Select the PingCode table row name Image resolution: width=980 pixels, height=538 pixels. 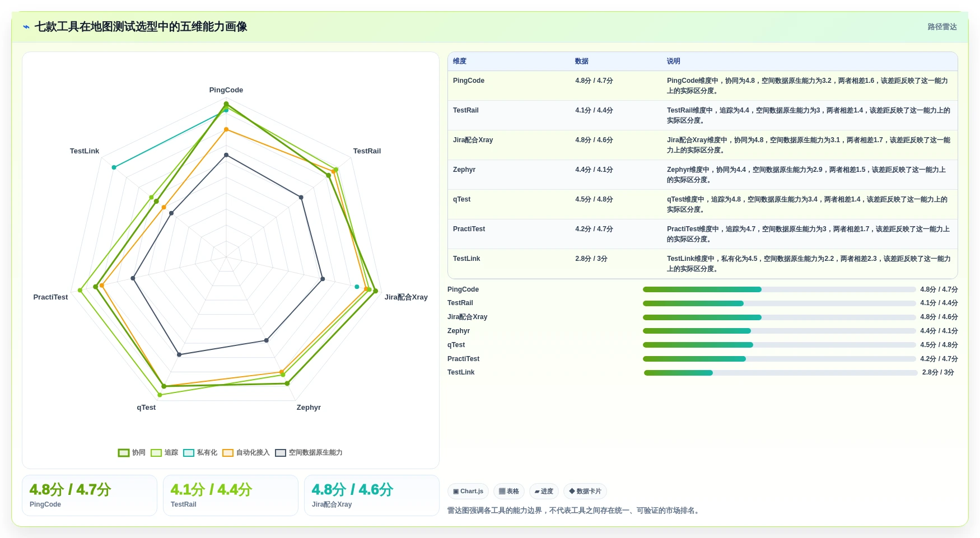click(469, 81)
